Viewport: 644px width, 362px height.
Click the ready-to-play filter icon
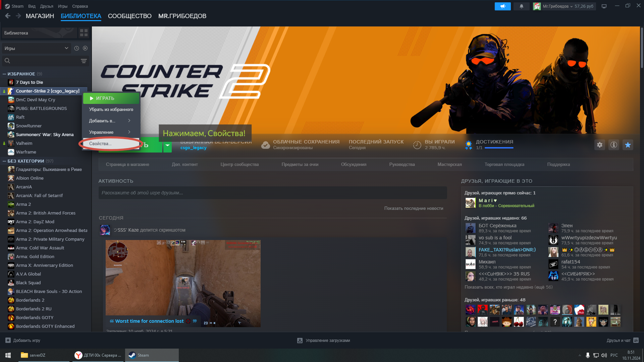click(x=85, y=48)
